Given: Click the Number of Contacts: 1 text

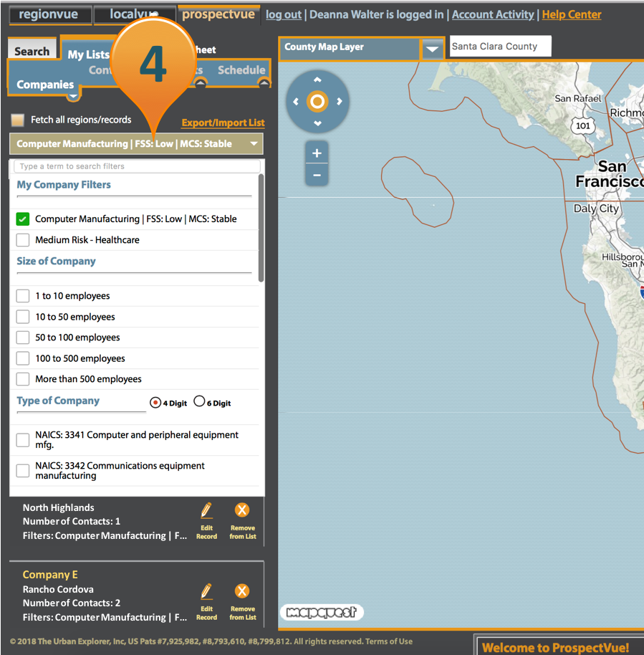Looking at the screenshot, I should (72, 521).
